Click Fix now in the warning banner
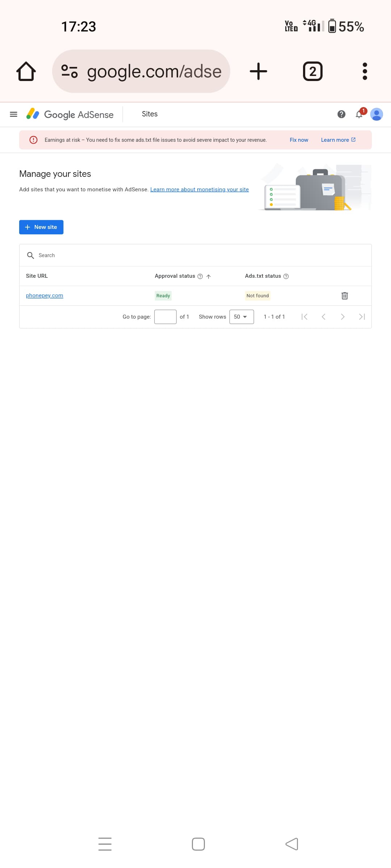 tap(299, 140)
